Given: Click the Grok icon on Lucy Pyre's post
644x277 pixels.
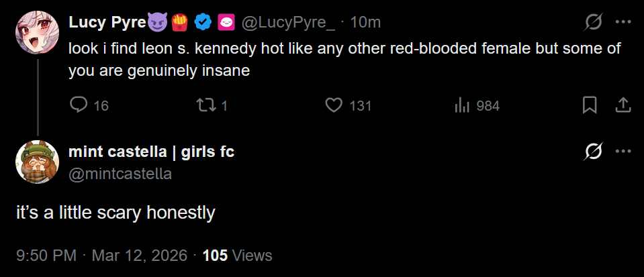Looking at the screenshot, I should click(x=593, y=22).
